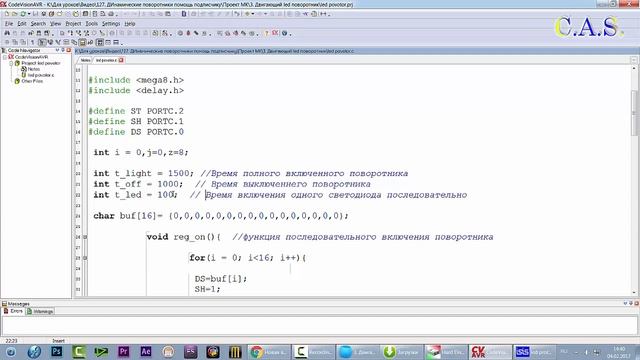Open the Messages panel dropdown arrow
The width and height of the screenshot is (640, 360).
(x=625, y=303)
